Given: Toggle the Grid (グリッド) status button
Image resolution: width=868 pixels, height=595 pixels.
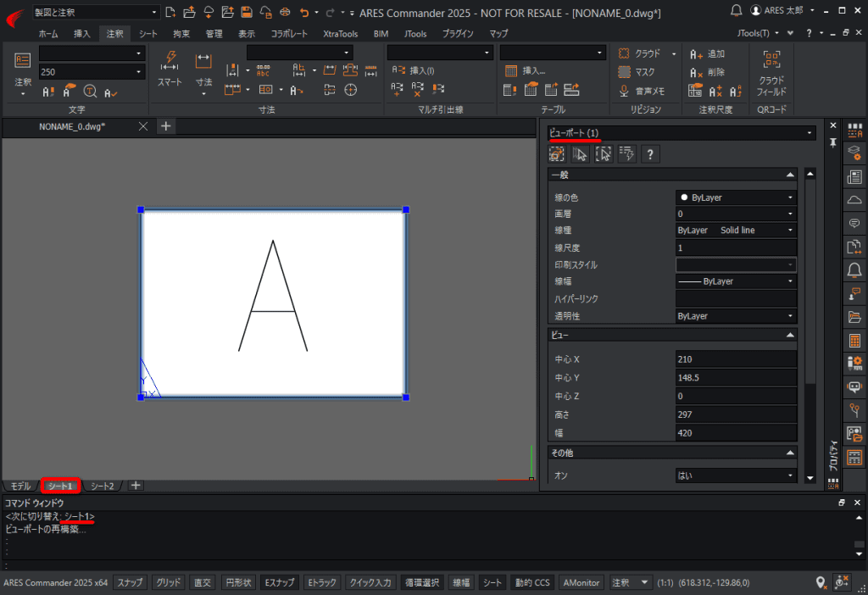Looking at the screenshot, I should coord(169,582).
